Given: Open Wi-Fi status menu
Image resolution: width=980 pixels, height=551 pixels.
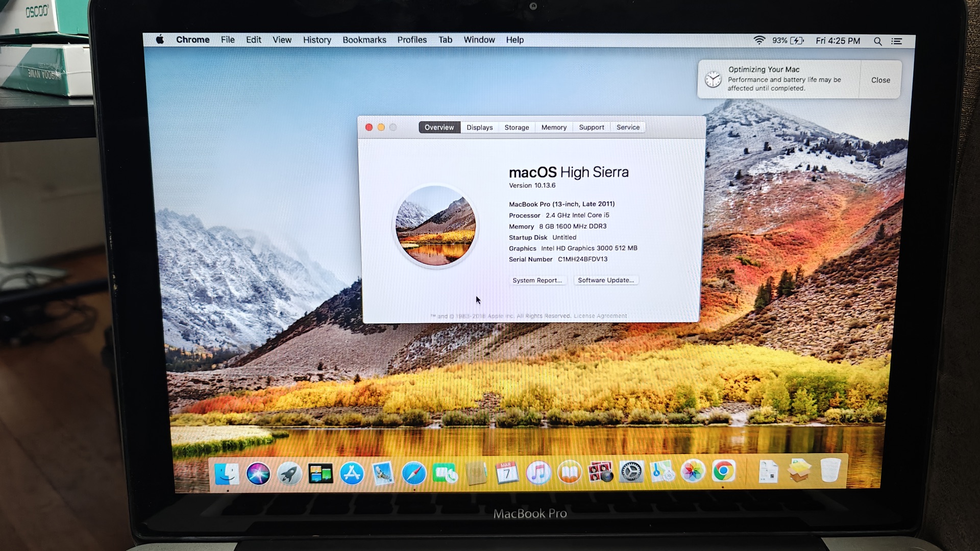Looking at the screenshot, I should pyautogui.click(x=759, y=40).
